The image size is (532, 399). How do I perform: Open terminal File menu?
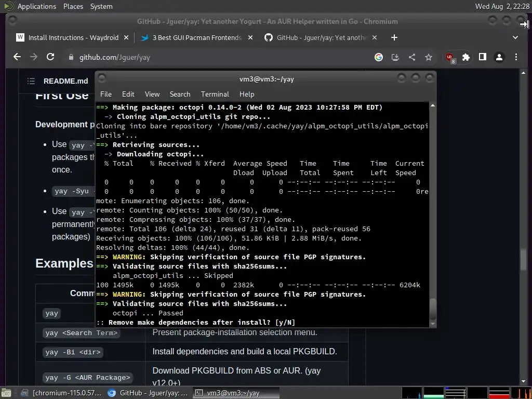[105, 94]
